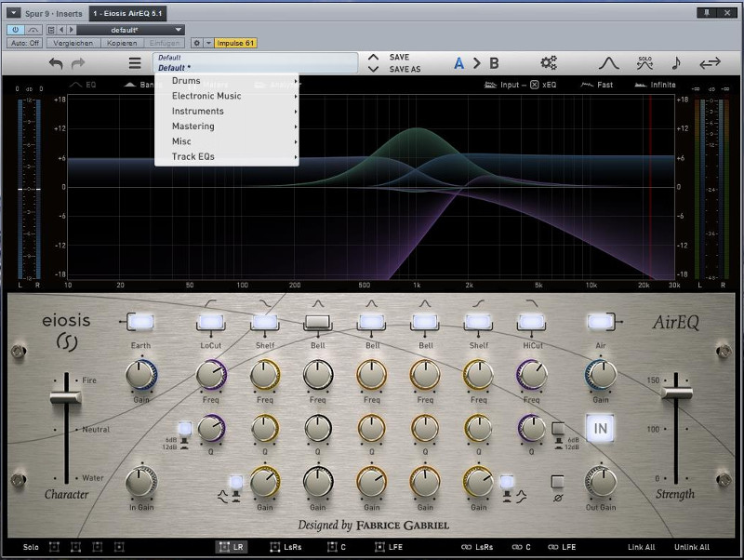Toggle the low Shelf band button
The image size is (744, 560).
point(265,322)
